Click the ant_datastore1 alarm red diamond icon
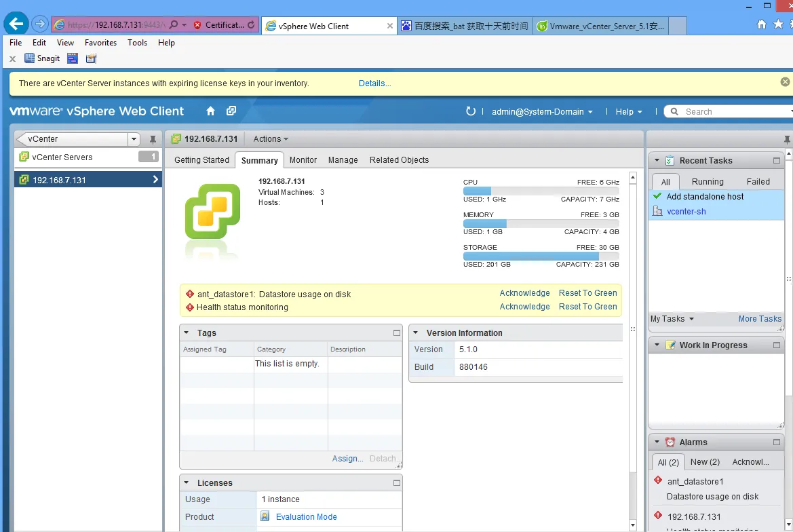 (x=190, y=294)
